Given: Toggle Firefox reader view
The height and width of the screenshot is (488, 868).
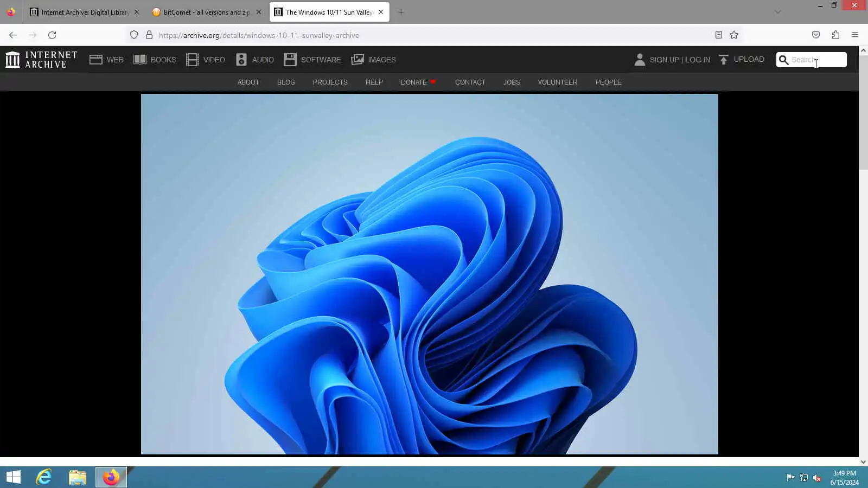Looking at the screenshot, I should 719,35.
